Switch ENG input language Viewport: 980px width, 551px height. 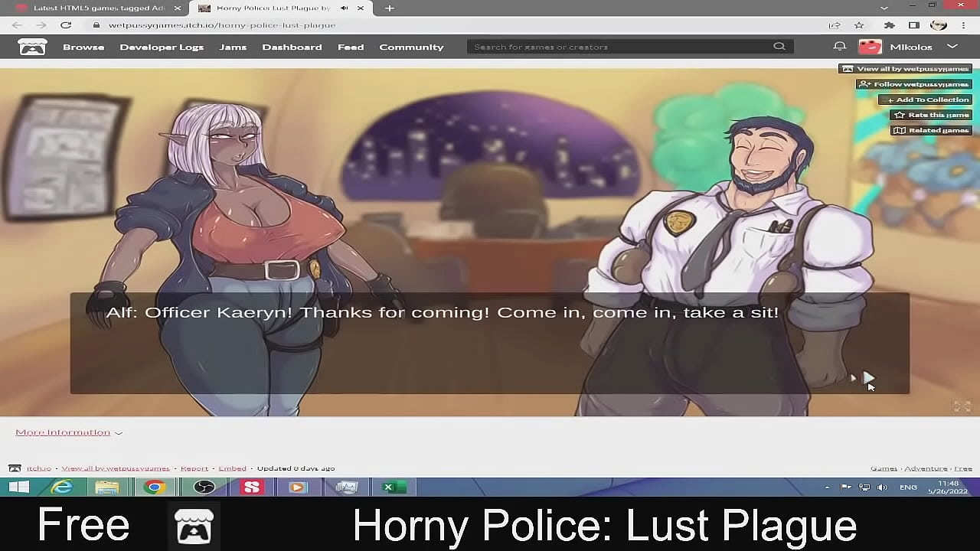[908, 487]
